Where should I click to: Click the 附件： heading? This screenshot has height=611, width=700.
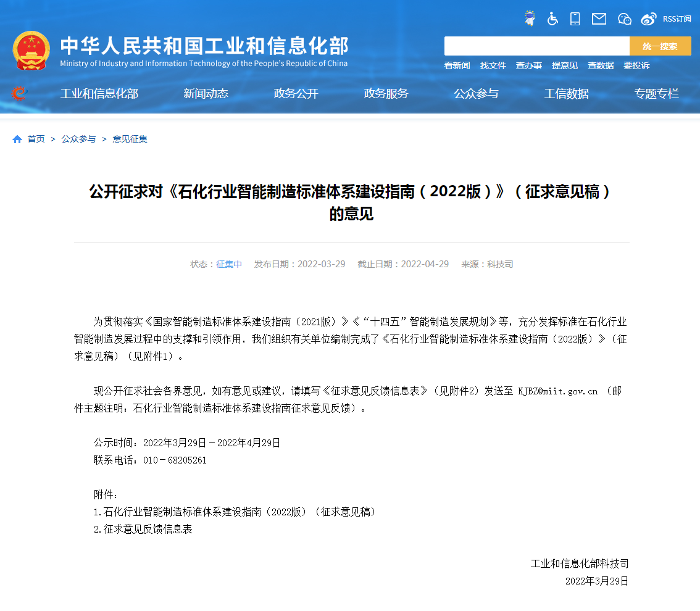106,494
